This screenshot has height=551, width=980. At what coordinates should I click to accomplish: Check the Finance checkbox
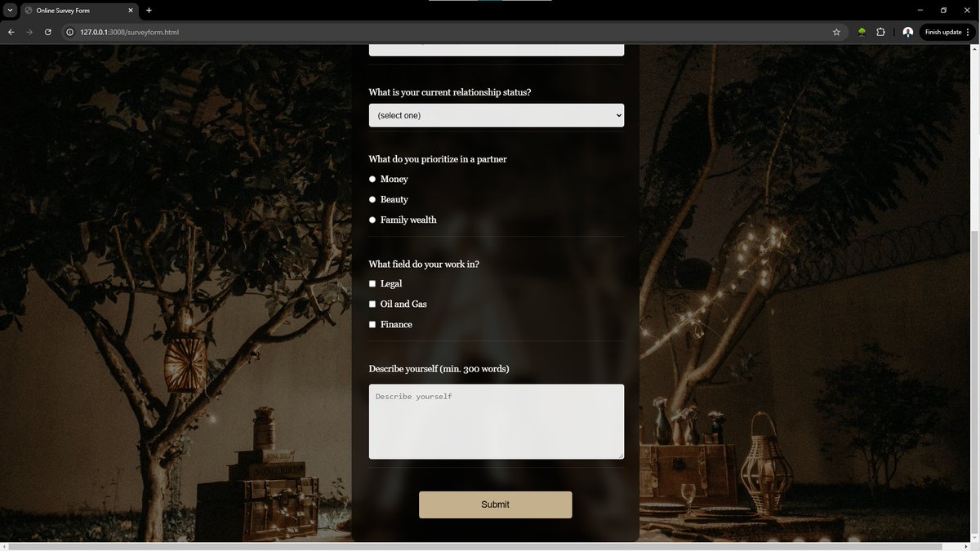tap(372, 324)
